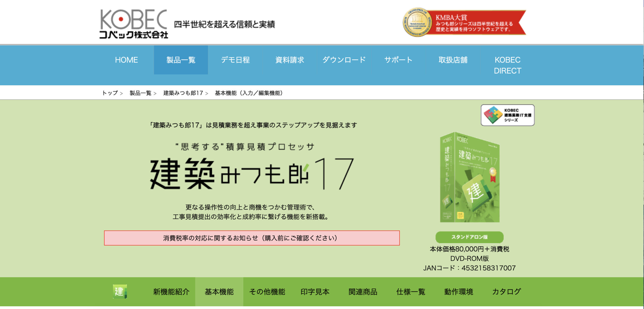Switch to 基本機能 tab

coord(219,292)
